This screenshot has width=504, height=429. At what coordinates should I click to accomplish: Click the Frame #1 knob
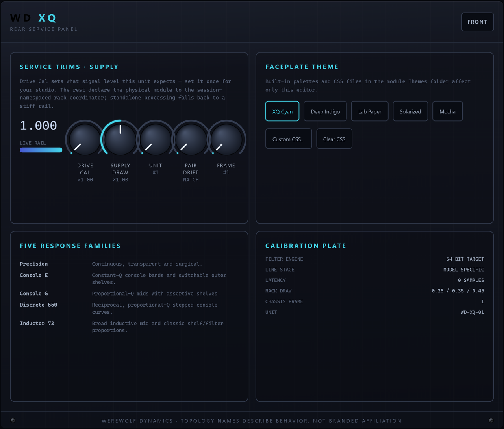pyautogui.click(x=226, y=139)
